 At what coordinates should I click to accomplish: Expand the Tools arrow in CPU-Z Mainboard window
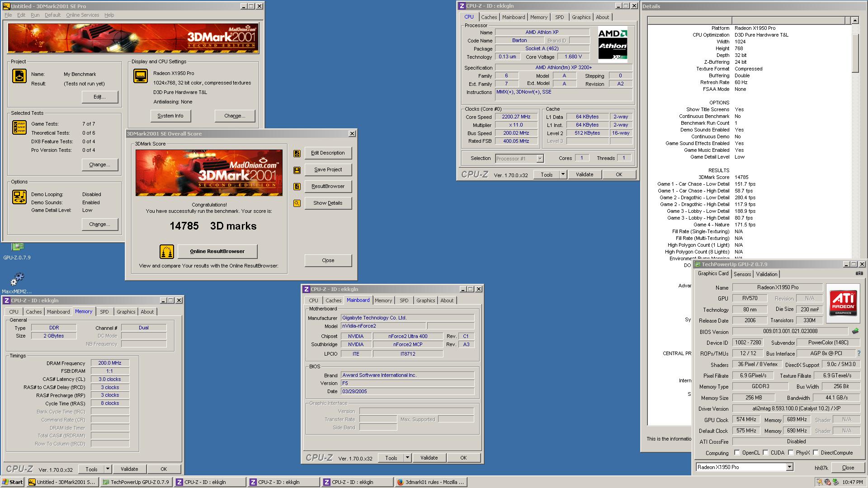[407, 458]
